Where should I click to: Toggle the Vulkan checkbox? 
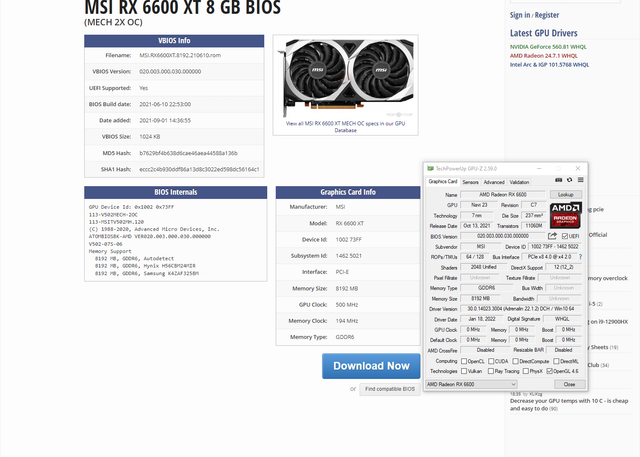click(464, 371)
